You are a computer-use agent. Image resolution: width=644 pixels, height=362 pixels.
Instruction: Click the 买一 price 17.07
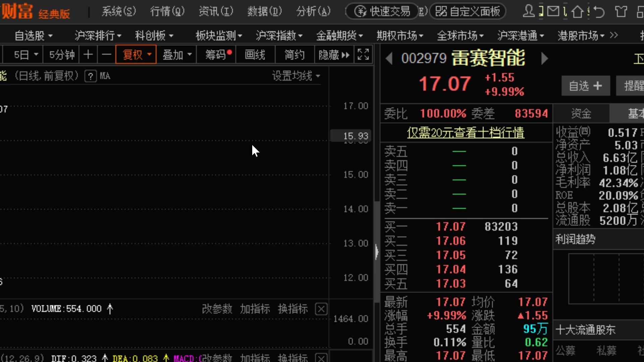[450, 227]
